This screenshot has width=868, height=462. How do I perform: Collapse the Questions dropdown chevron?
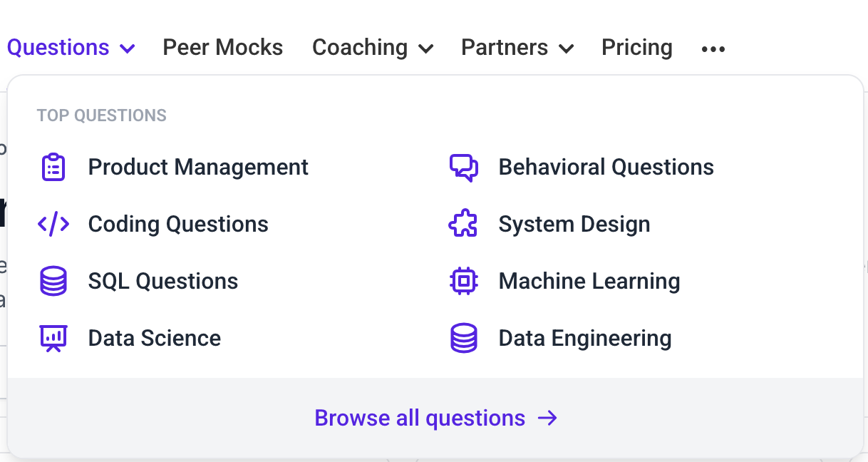coord(128,48)
